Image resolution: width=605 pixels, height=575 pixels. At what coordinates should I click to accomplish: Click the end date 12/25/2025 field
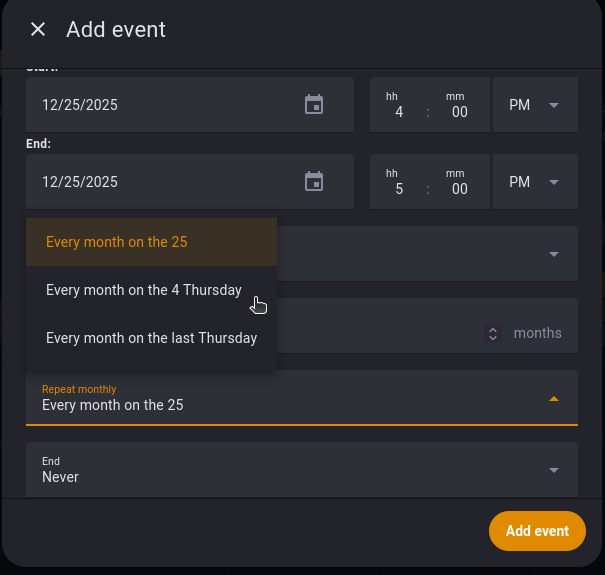click(160, 182)
